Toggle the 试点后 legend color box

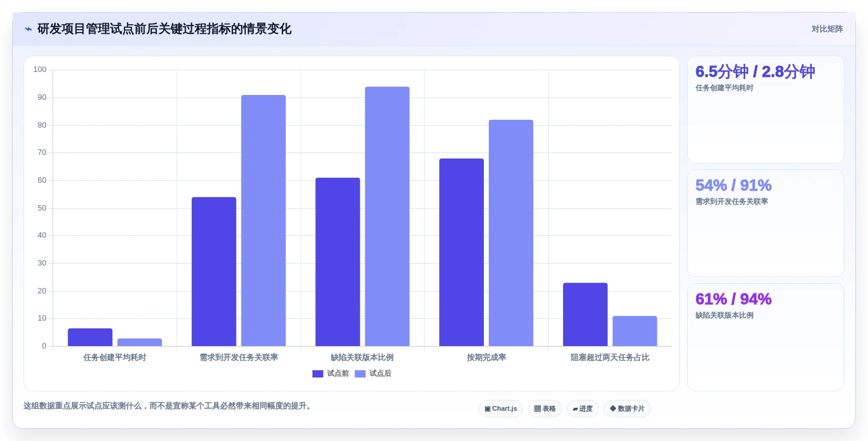coord(360,374)
